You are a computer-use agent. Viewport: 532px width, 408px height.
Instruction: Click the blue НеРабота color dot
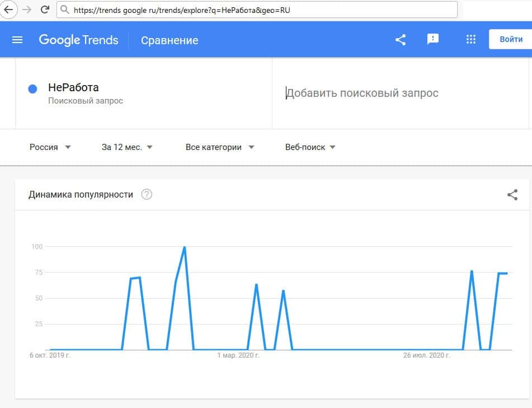point(32,88)
